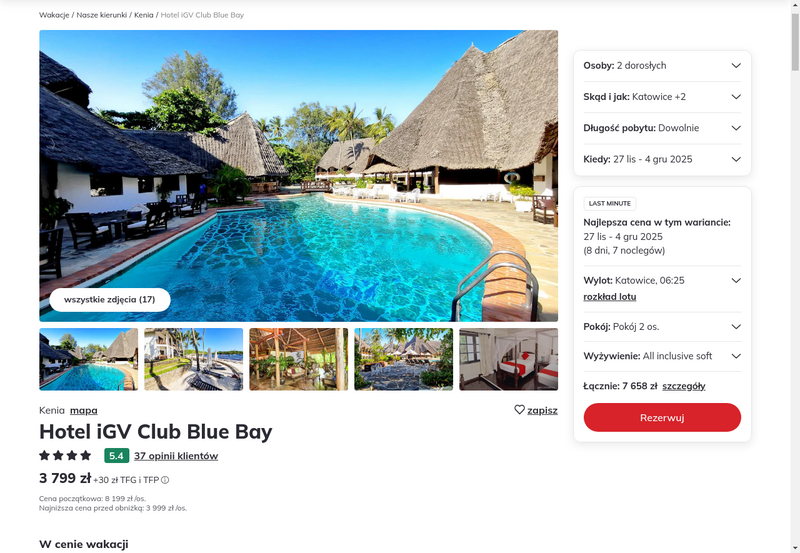Select the bedroom thumbnail with red bedding
The image size is (800, 553).
point(509,359)
